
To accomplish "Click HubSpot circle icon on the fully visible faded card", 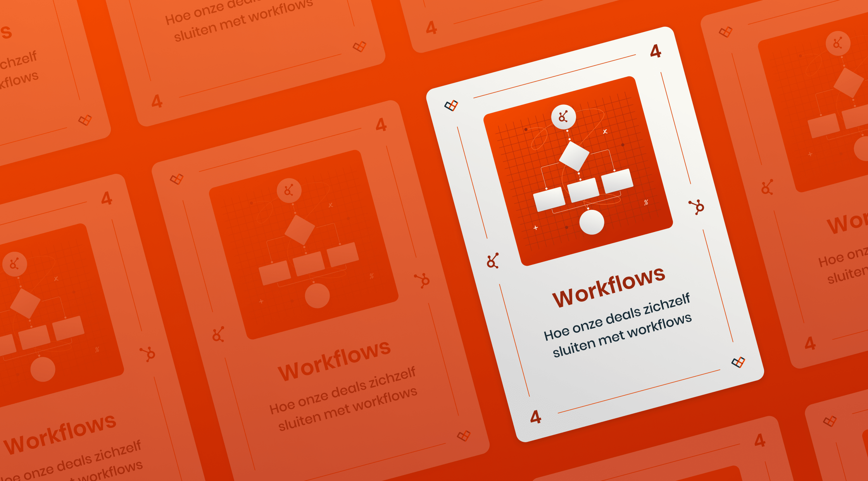I will pyautogui.click(x=289, y=190).
